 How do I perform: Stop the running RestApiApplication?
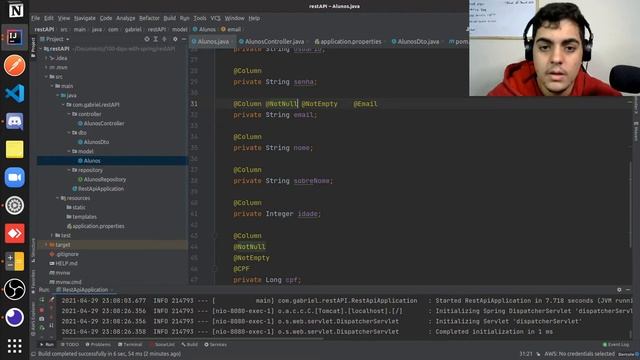[x=42, y=310]
